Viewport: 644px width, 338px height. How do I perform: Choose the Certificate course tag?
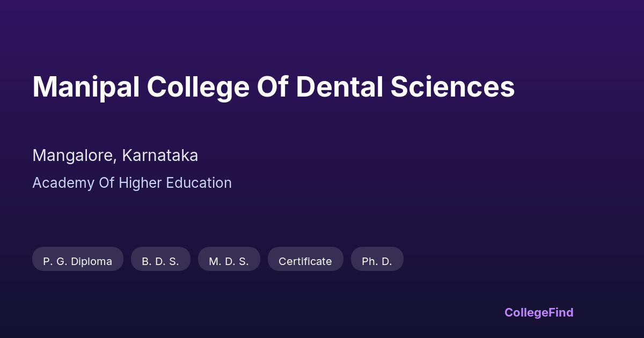[305, 261]
